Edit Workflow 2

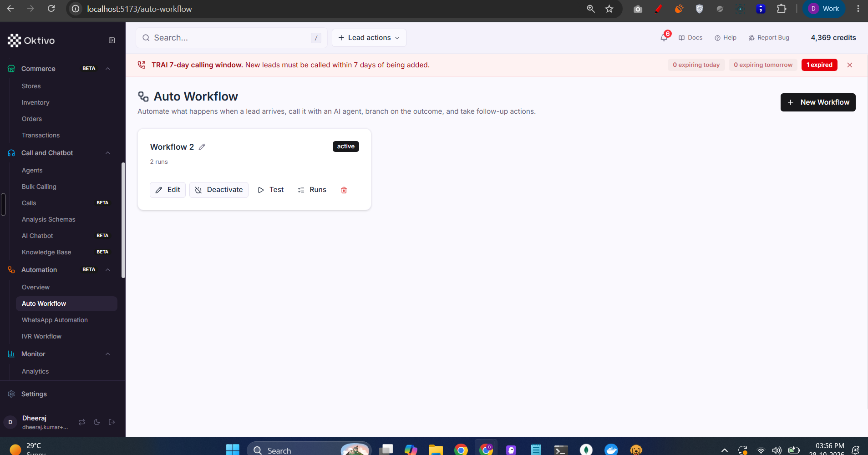click(168, 190)
